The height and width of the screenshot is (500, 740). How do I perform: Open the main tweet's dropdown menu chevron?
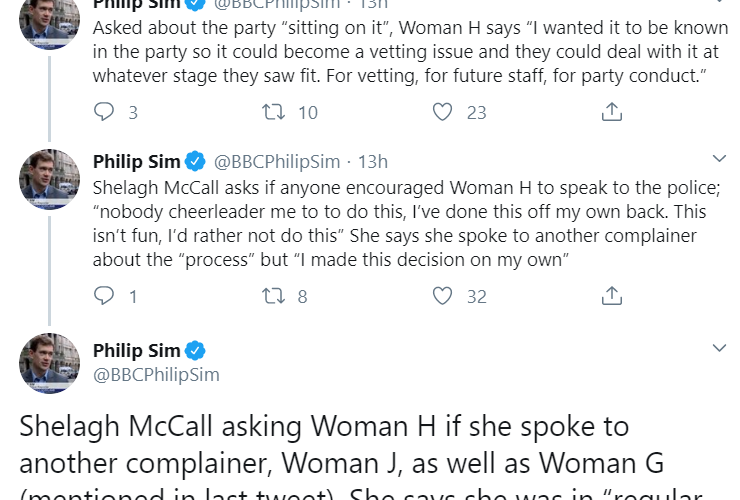718,348
